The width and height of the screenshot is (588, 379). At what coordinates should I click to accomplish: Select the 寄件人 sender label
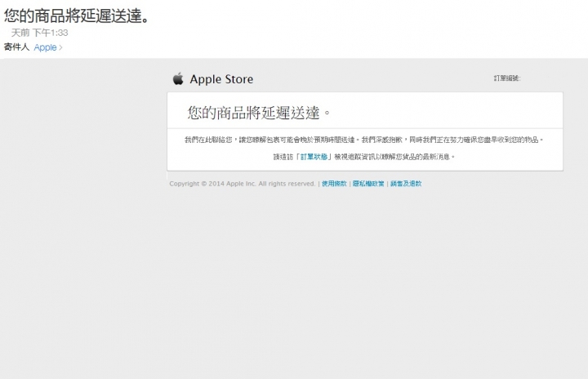click(16, 47)
